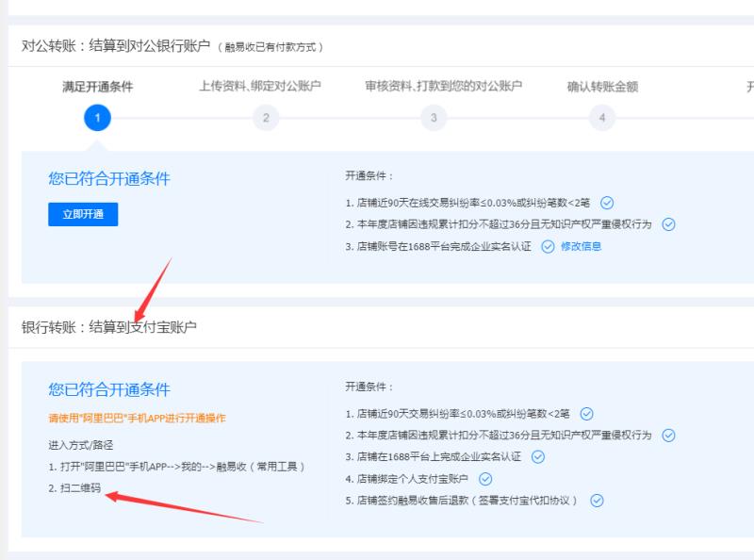Select step 1 circle in progress bar

[x=97, y=118]
